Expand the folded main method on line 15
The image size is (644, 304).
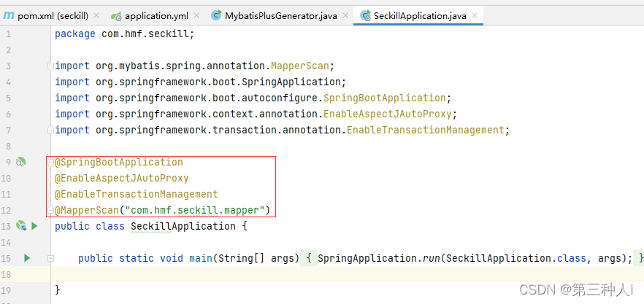click(51, 259)
